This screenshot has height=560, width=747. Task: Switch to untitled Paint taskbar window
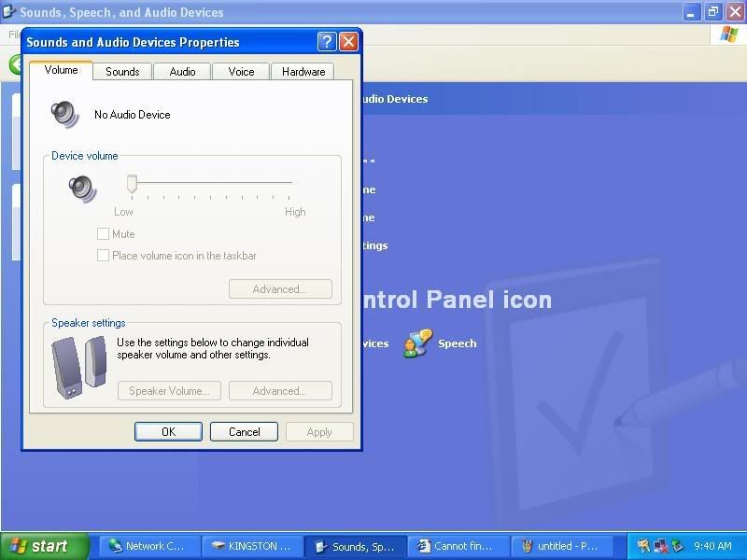[x=562, y=546]
